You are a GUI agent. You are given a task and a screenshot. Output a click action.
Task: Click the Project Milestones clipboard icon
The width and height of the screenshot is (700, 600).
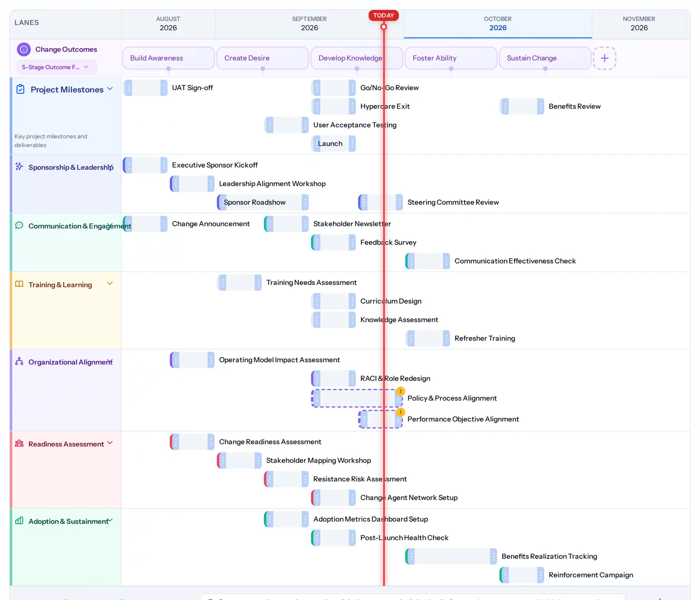click(x=20, y=89)
